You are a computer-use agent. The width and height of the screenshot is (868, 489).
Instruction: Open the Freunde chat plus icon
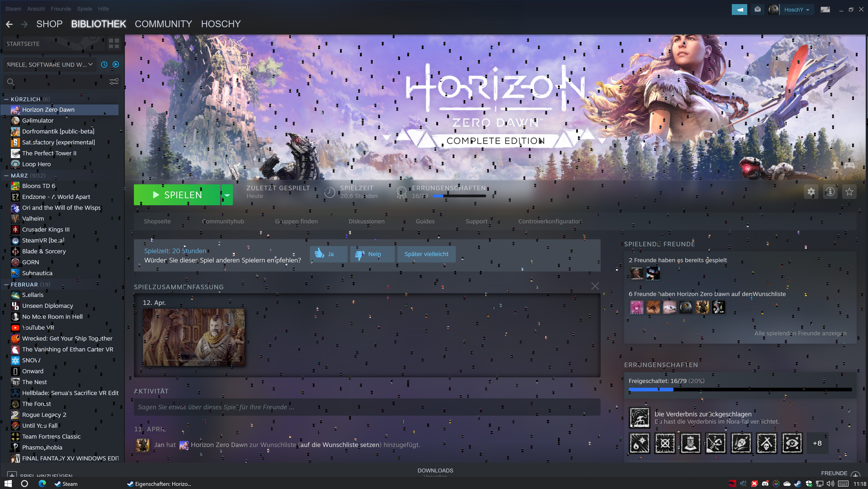[855, 474]
